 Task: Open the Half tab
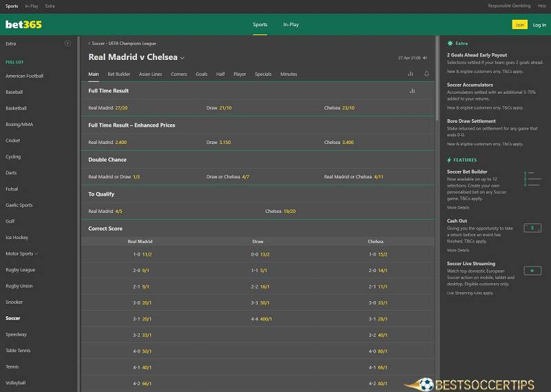coord(220,74)
